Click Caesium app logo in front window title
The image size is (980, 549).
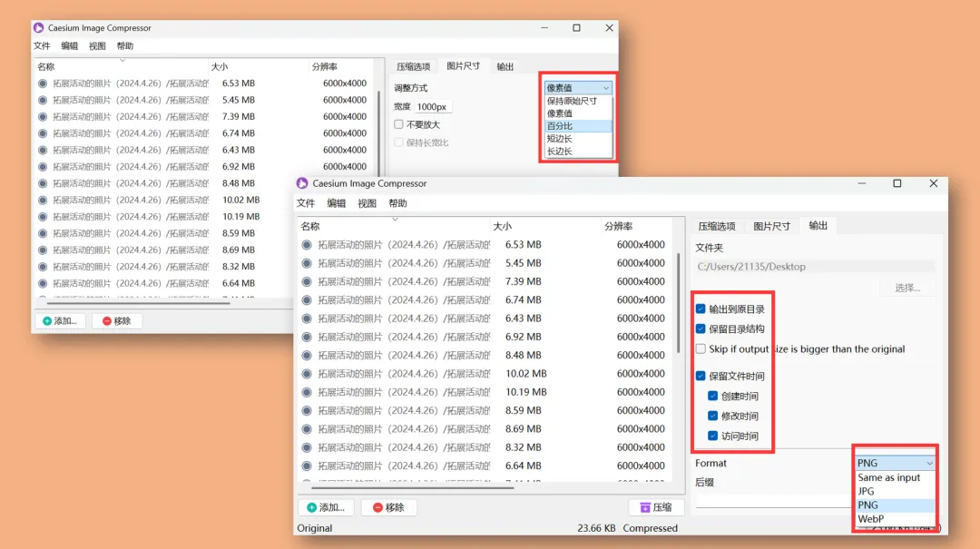[302, 183]
